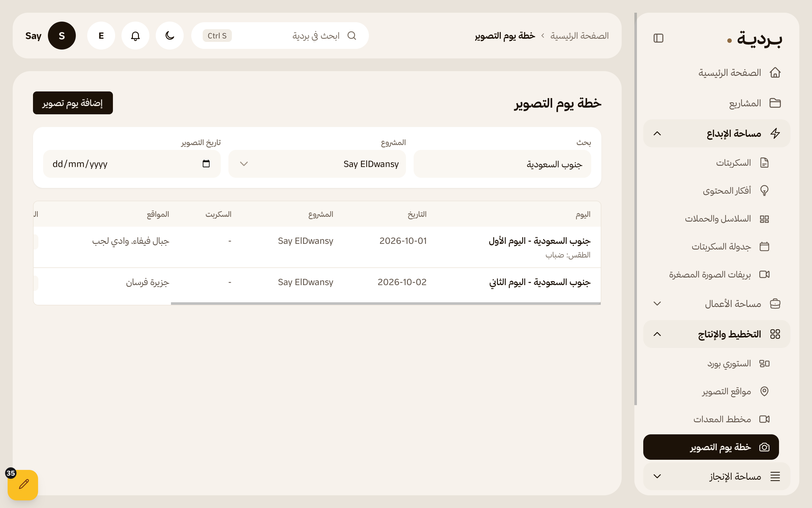The width and height of the screenshot is (812, 508).
Task: Open the S user avatar menu
Action: tap(62, 36)
